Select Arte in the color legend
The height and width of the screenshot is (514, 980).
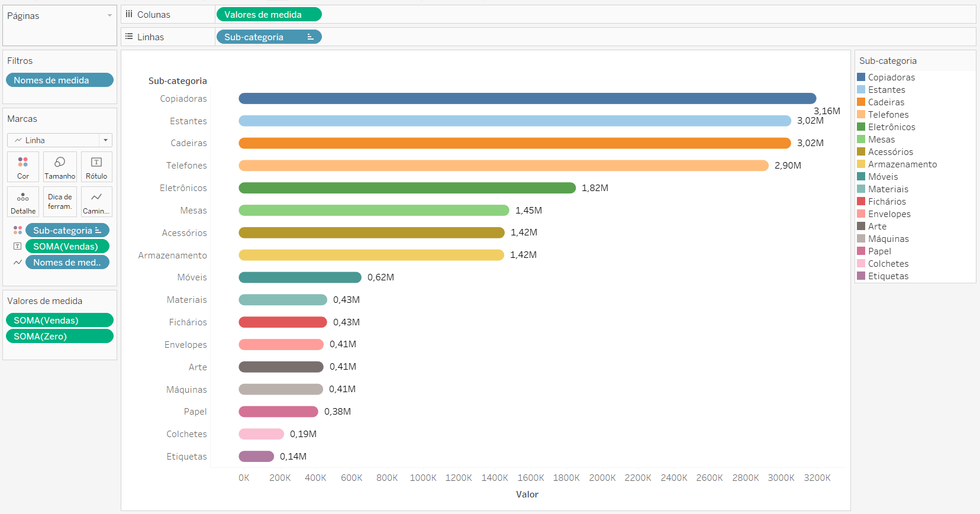[x=877, y=226]
